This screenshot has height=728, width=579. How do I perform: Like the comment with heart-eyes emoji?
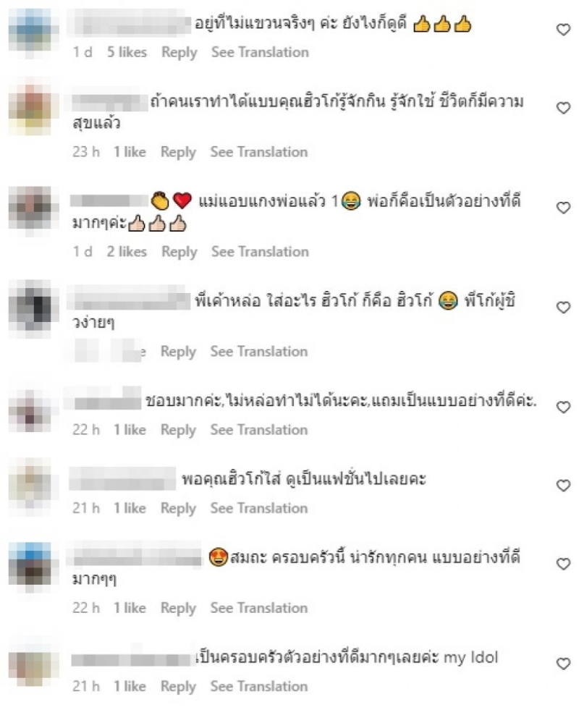563,564
